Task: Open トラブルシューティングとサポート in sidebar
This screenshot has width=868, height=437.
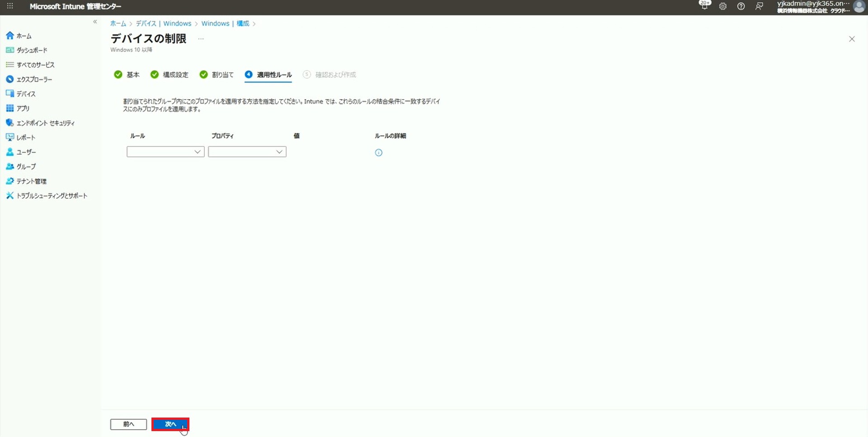Action: 52,196
